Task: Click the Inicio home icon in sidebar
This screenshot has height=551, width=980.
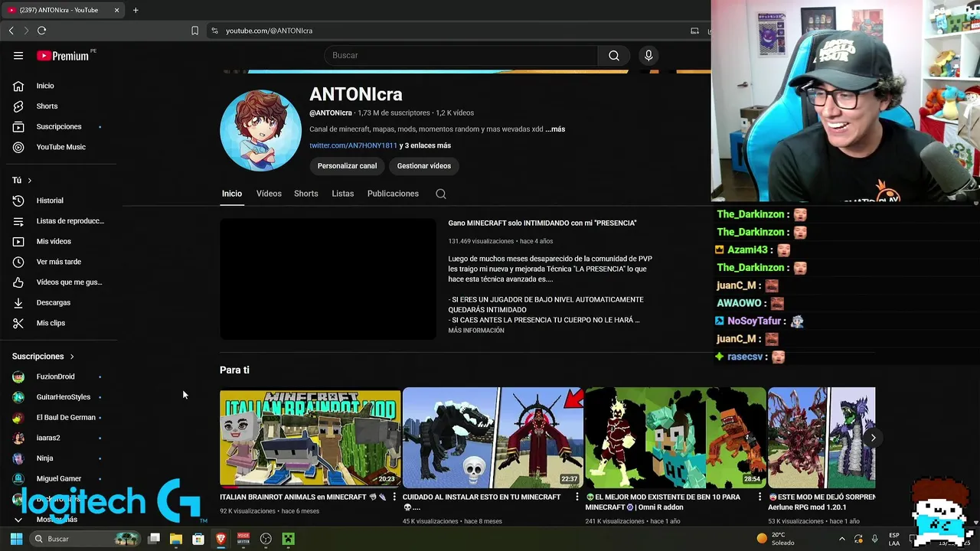Action: [x=18, y=86]
